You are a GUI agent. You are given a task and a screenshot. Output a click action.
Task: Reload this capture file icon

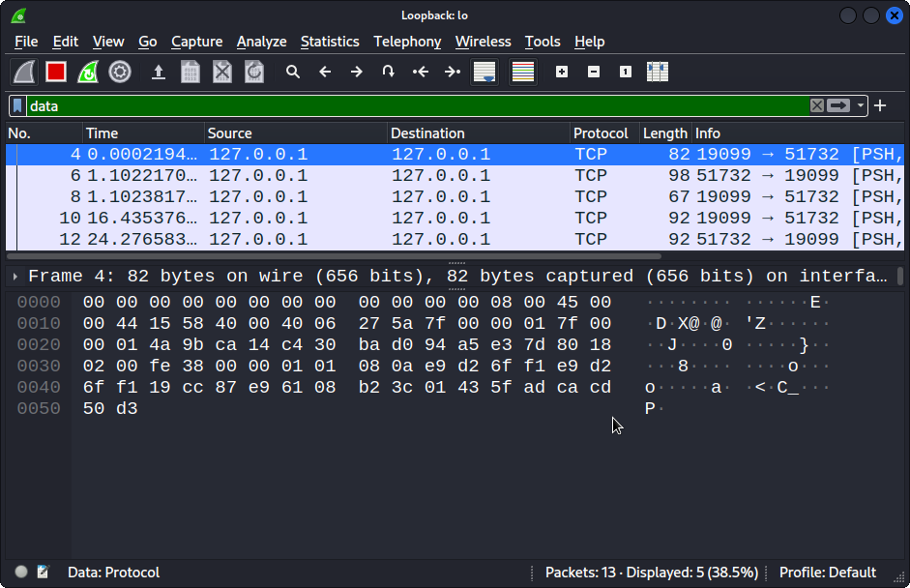(254, 72)
